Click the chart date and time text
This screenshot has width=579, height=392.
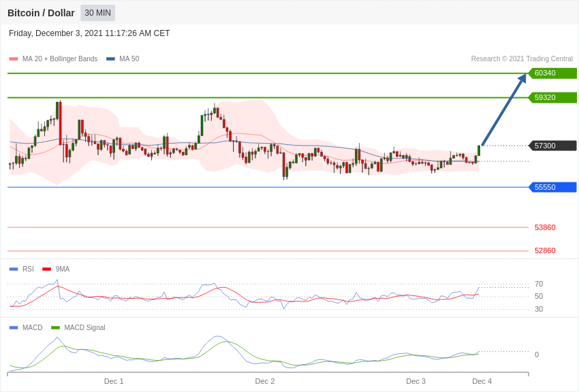click(x=89, y=33)
